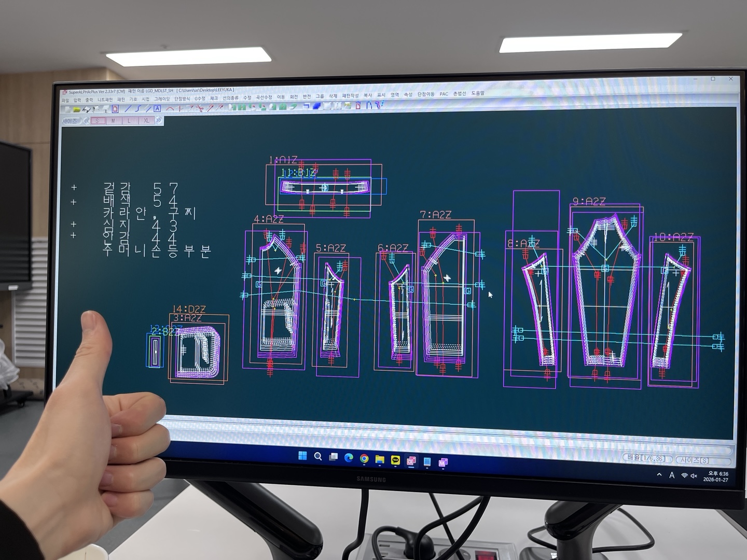Viewport: 747px width, 560px height.
Task: Show hidden system tray icons chevron
Action: [659, 474]
